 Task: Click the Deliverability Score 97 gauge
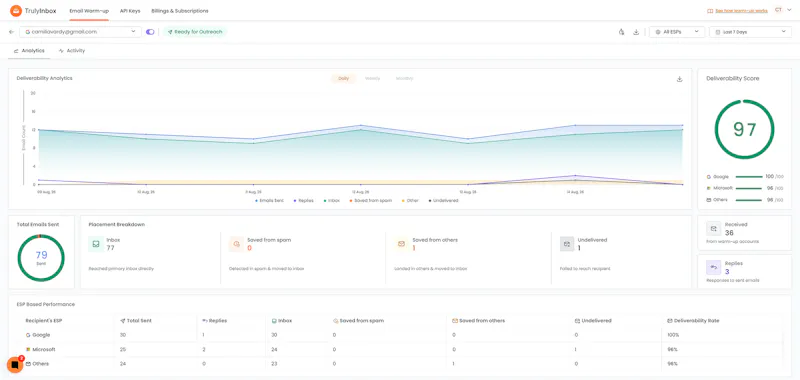744,129
